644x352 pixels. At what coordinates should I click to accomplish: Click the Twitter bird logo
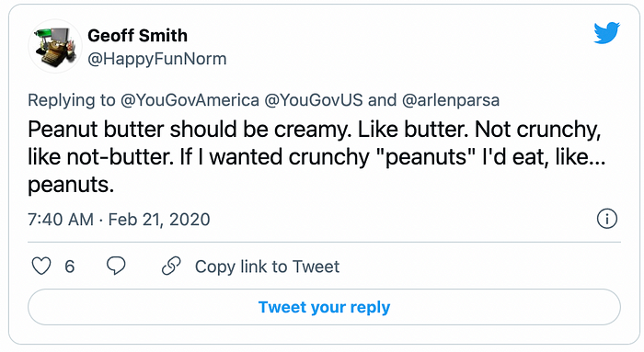606,33
